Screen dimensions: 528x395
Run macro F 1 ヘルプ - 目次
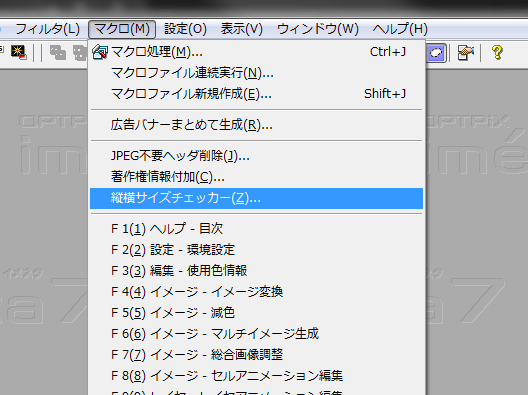[257, 229]
